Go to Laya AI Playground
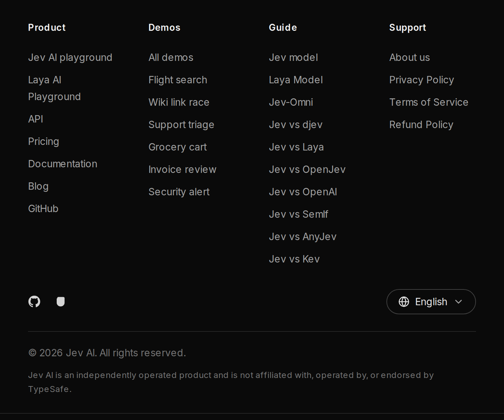The height and width of the screenshot is (420, 504). tap(54, 88)
